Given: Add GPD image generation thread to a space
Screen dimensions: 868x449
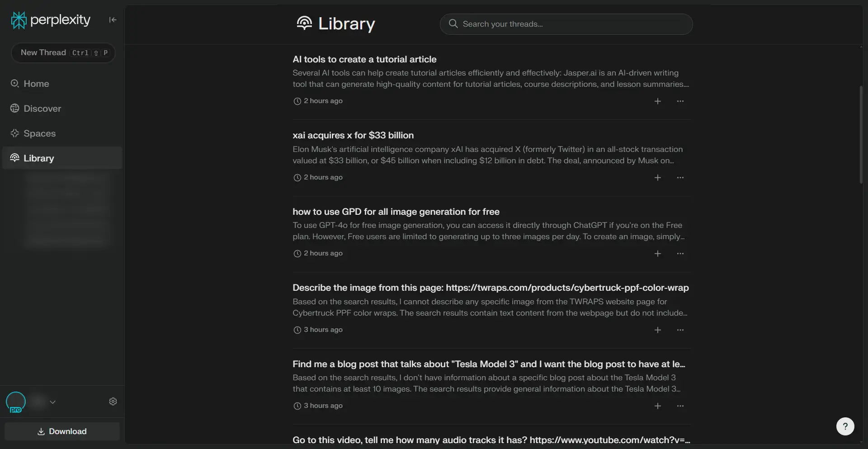Looking at the screenshot, I should click(658, 254).
